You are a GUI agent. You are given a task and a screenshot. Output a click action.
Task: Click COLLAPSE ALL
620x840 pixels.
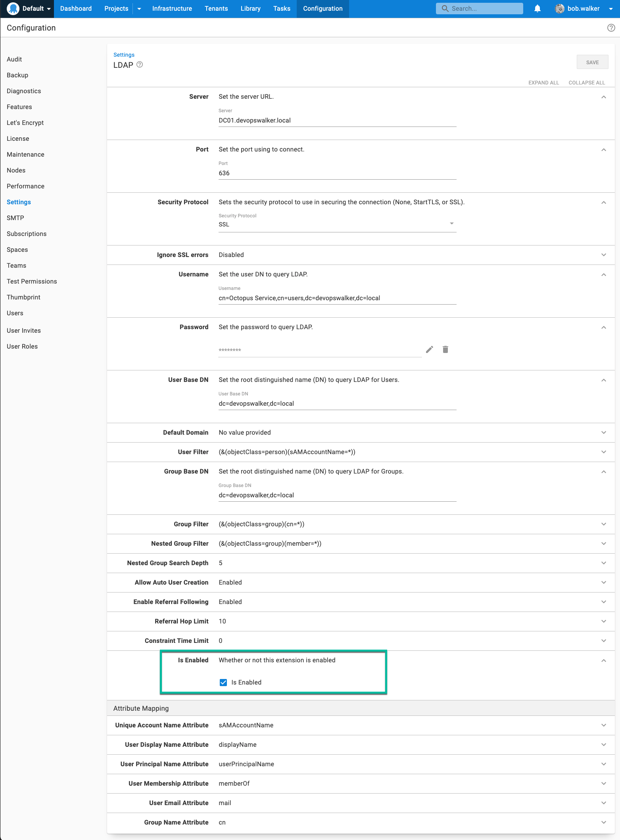(x=587, y=82)
